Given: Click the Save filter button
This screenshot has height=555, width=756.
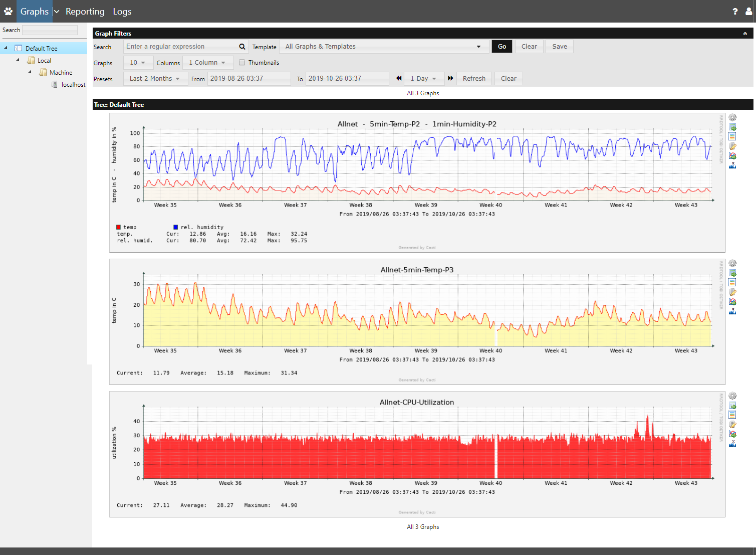Looking at the screenshot, I should [560, 47].
